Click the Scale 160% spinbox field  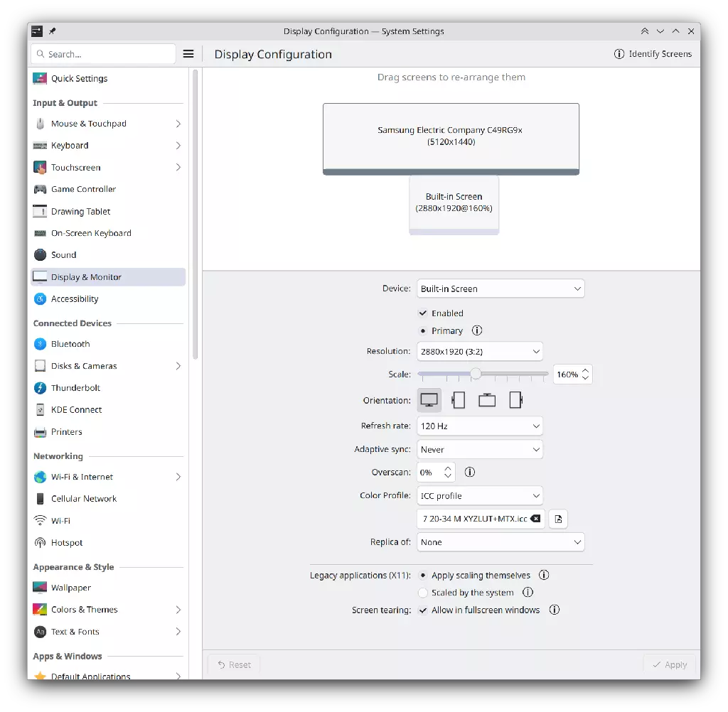tap(572, 374)
